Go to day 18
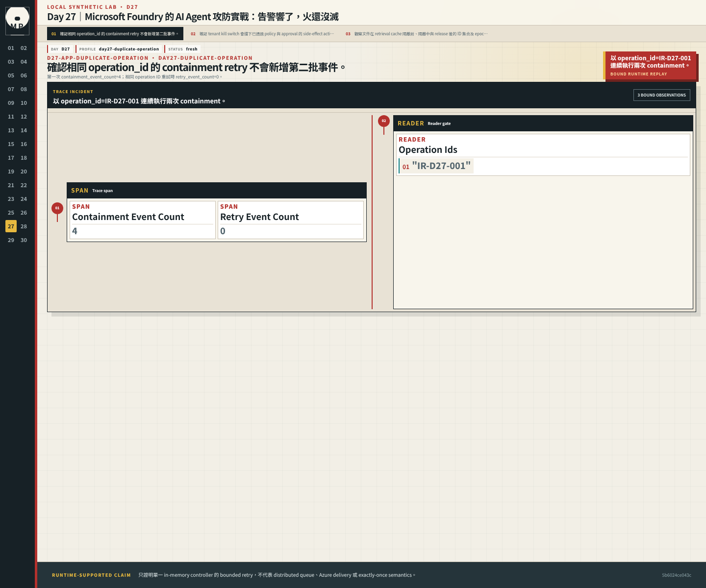706x588 pixels. (x=24, y=158)
